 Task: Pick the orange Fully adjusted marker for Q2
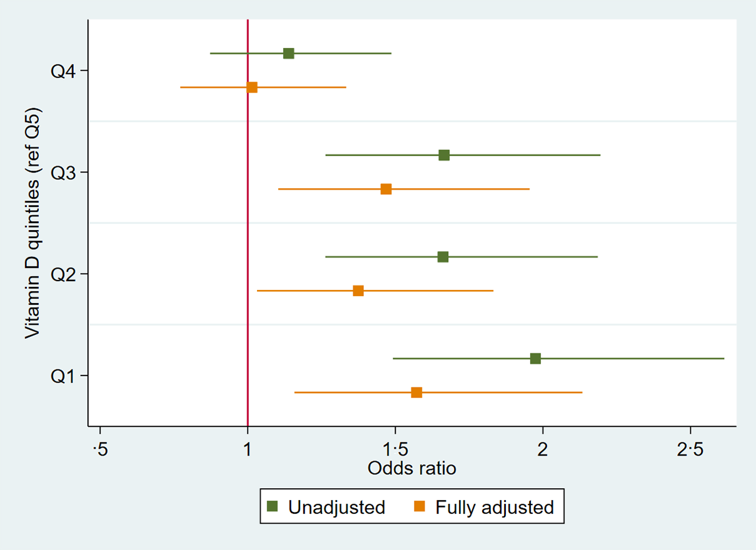coord(358,291)
